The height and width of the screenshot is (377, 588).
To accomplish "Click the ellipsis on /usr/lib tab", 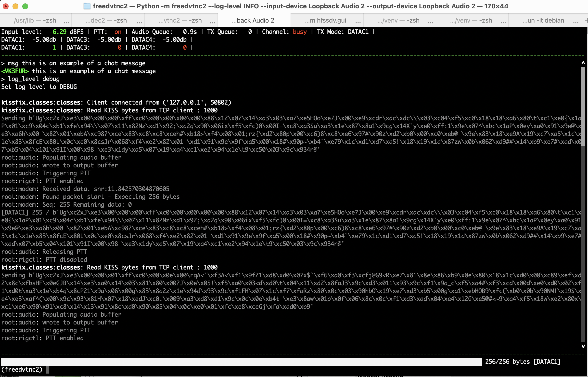I will [x=66, y=22].
